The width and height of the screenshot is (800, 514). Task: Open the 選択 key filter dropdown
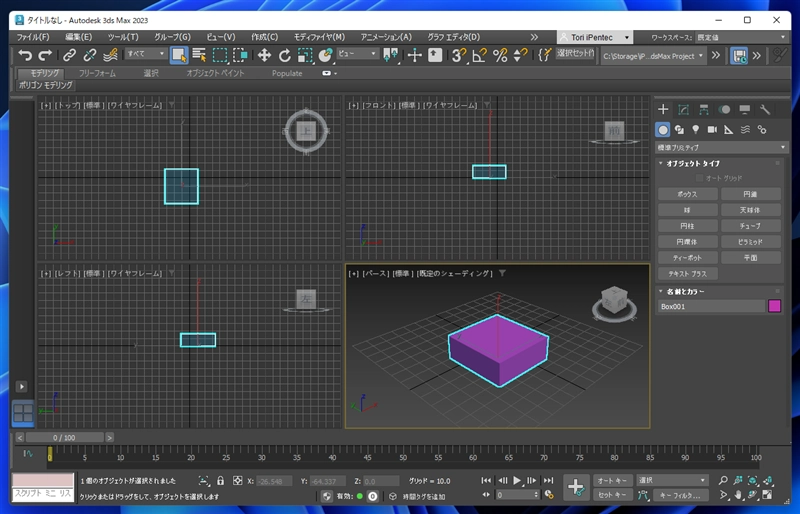(672, 480)
